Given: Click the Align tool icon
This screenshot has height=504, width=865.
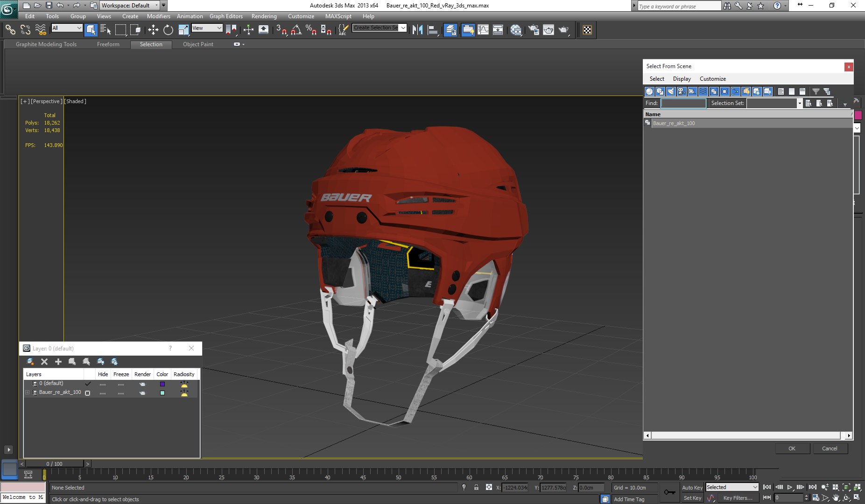Looking at the screenshot, I should point(433,30).
